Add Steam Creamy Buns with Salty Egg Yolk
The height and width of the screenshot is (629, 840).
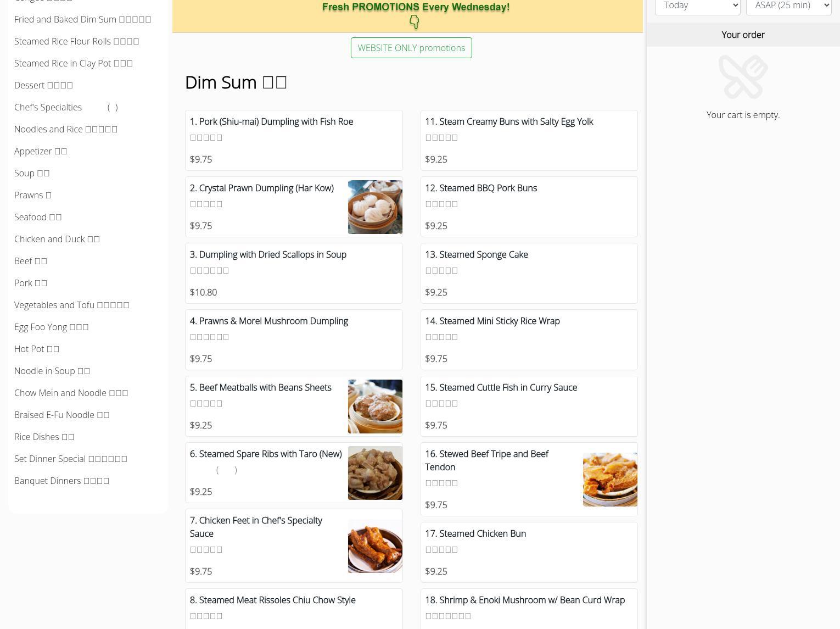click(529, 140)
